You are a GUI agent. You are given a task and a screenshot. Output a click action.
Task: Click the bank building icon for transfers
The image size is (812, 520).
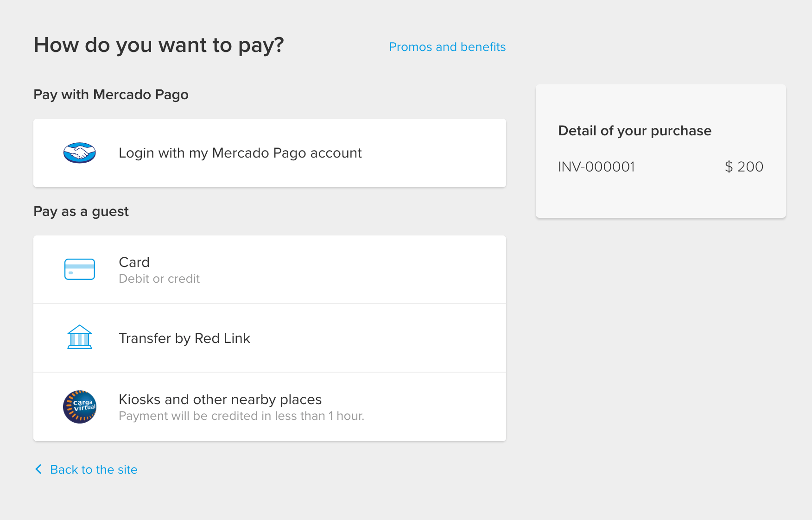(x=79, y=338)
